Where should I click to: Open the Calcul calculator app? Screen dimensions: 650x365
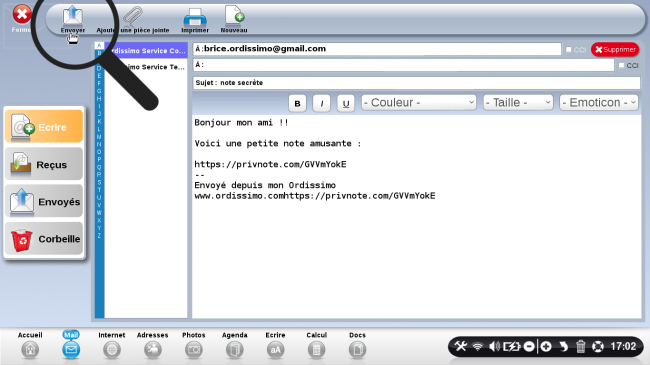[316, 350]
